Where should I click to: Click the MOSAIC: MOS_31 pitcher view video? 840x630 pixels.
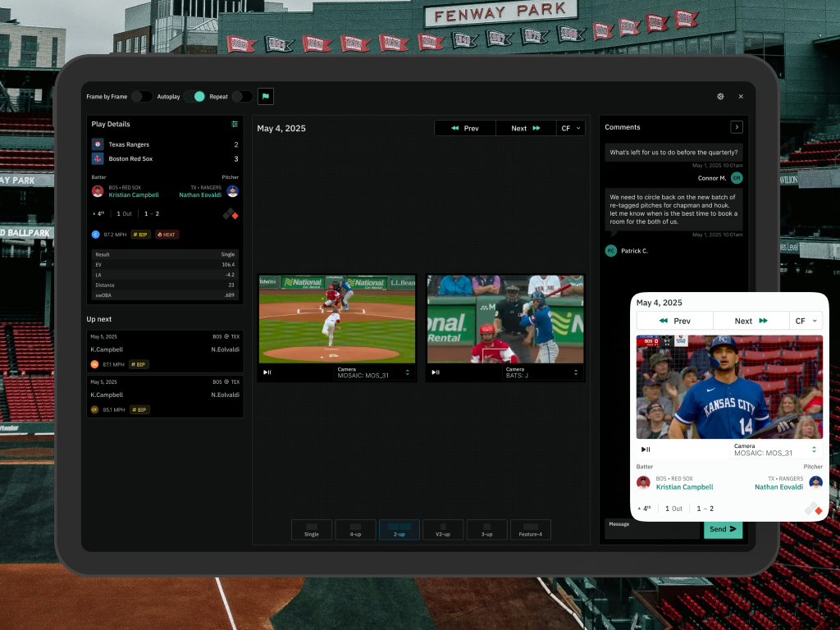[337, 319]
